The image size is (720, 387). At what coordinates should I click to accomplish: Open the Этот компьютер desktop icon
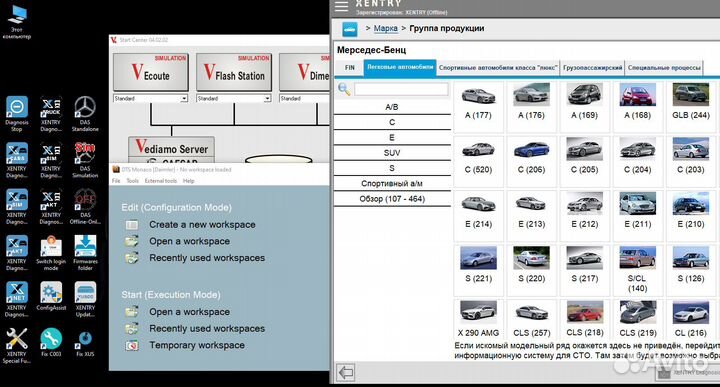click(17, 21)
